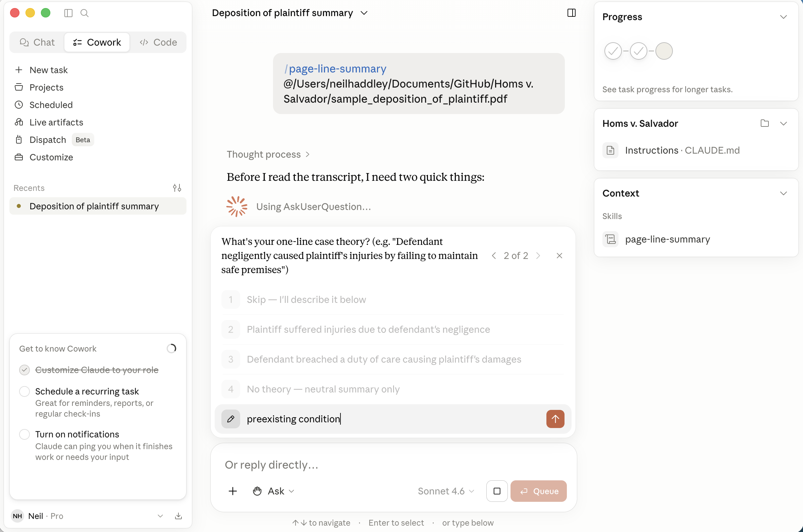The image size is (803, 532).
Task: Collapse the Progress panel
Action: tap(783, 17)
